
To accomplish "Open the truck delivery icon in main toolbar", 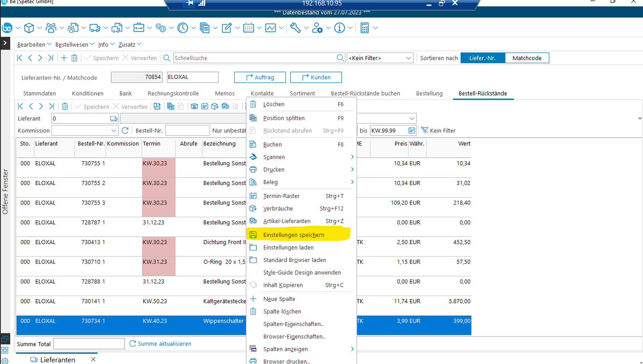I will pos(95,28).
